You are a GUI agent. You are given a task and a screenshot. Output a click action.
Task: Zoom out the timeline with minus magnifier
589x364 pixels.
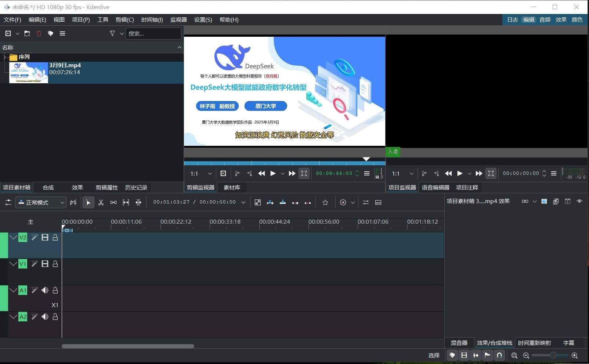click(526, 356)
